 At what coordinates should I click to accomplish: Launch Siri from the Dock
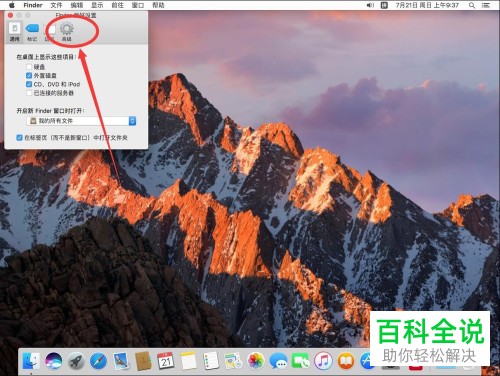point(54,361)
